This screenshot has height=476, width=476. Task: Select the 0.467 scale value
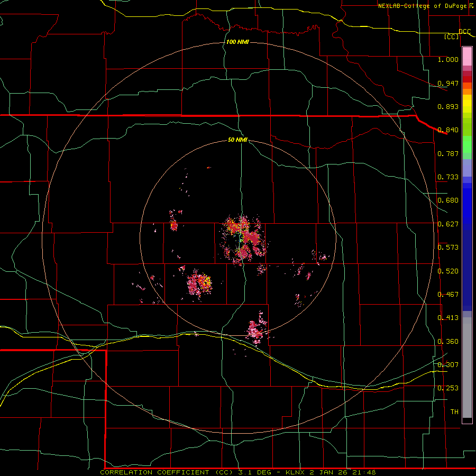(x=448, y=295)
